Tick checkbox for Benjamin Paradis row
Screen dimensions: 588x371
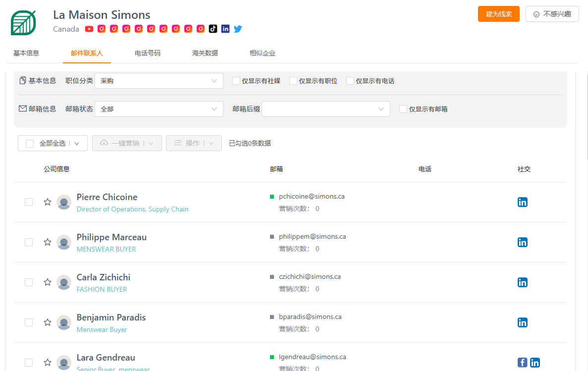coord(29,322)
